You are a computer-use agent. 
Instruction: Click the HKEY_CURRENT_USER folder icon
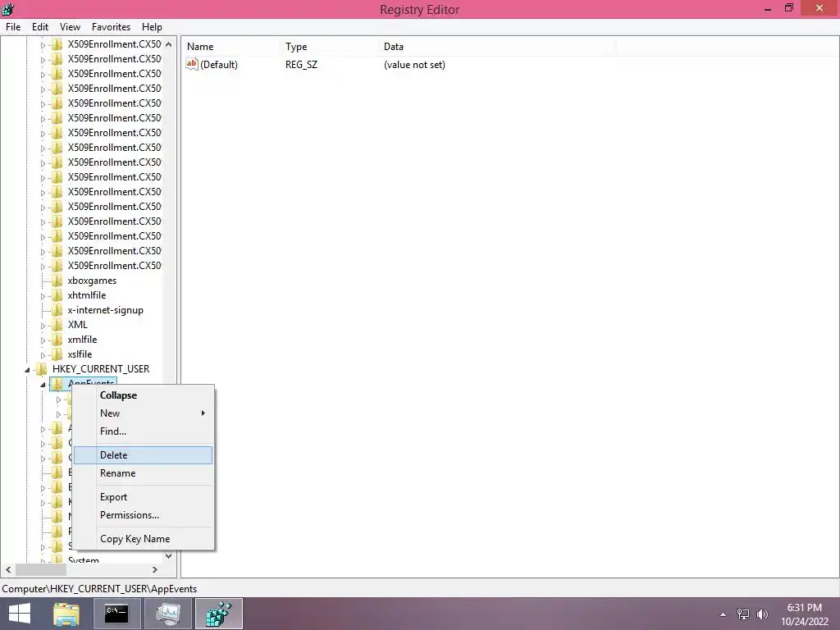pos(42,369)
